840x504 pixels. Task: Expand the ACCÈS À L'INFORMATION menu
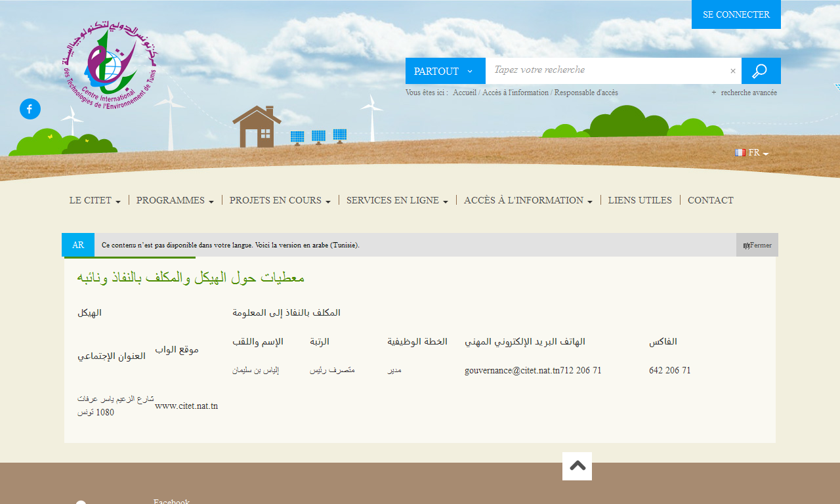(x=528, y=200)
